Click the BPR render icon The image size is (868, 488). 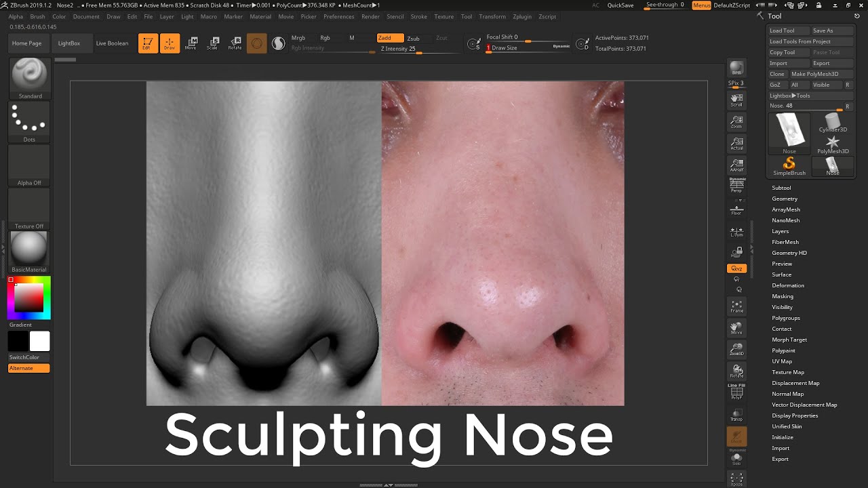point(736,68)
